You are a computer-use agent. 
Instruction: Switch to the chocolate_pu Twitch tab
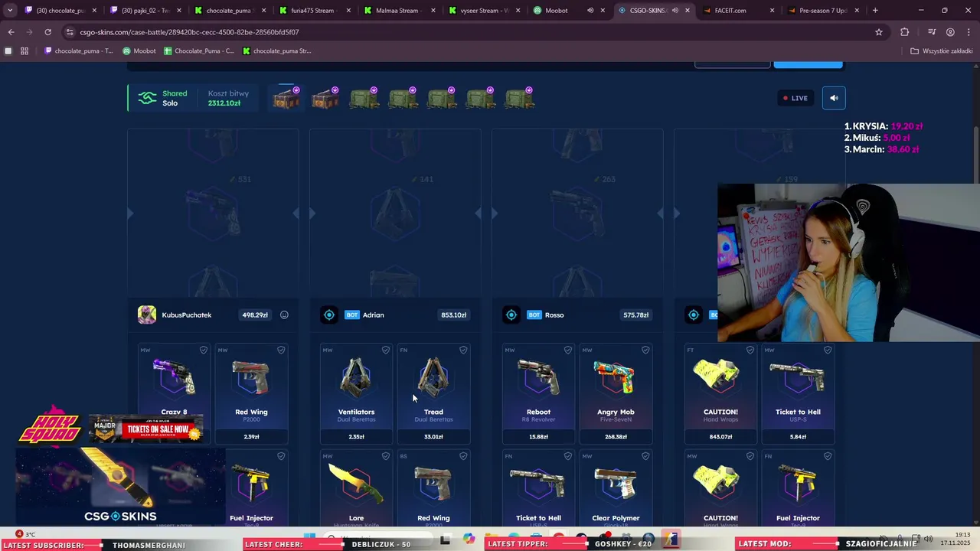coord(60,11)
